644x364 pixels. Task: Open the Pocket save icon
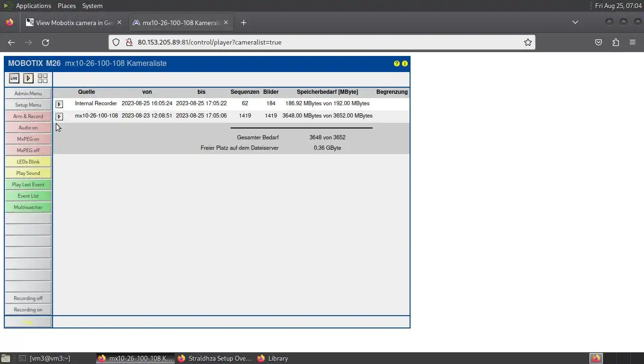pyautogui.click(x=599, y=42)
